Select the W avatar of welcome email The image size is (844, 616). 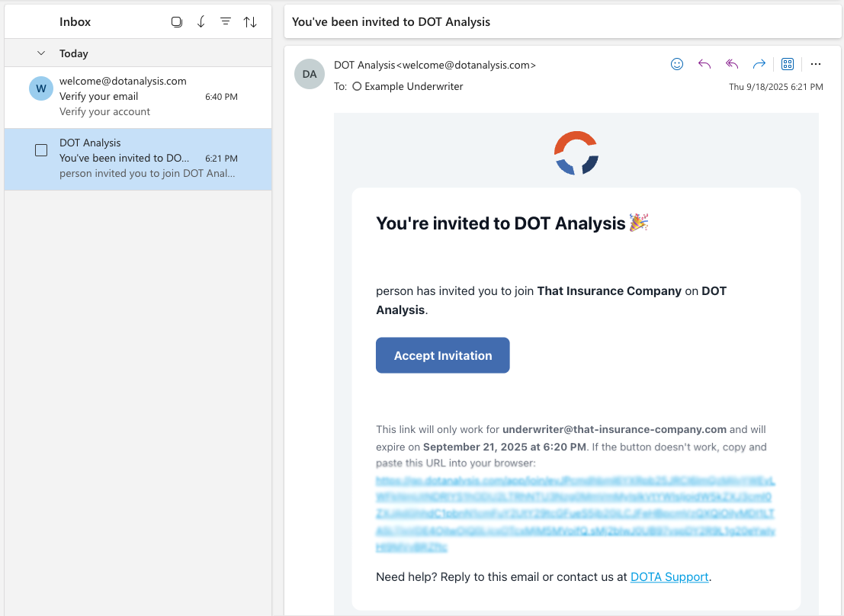tap(41, 88)
